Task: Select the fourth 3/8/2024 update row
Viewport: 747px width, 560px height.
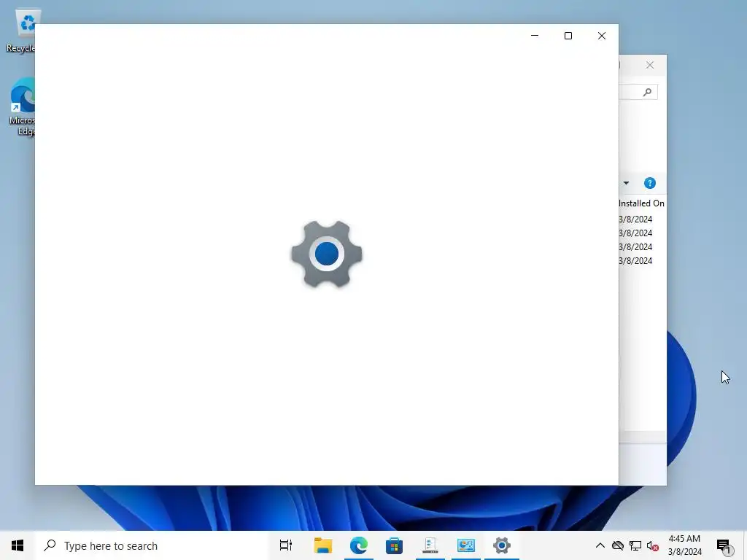Action: point(635,260)
